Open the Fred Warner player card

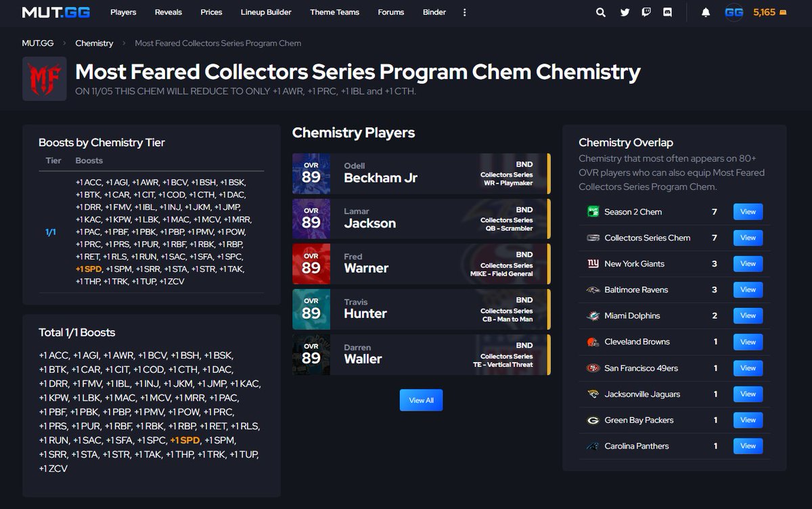(x=421, y=264)
